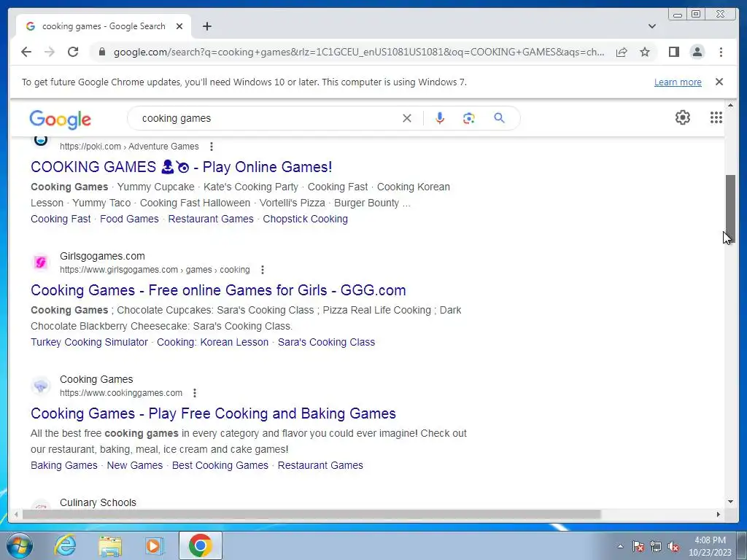Click the Girlsgogames.com site favicon
This screenshot has height=560, width=747.
41,262
